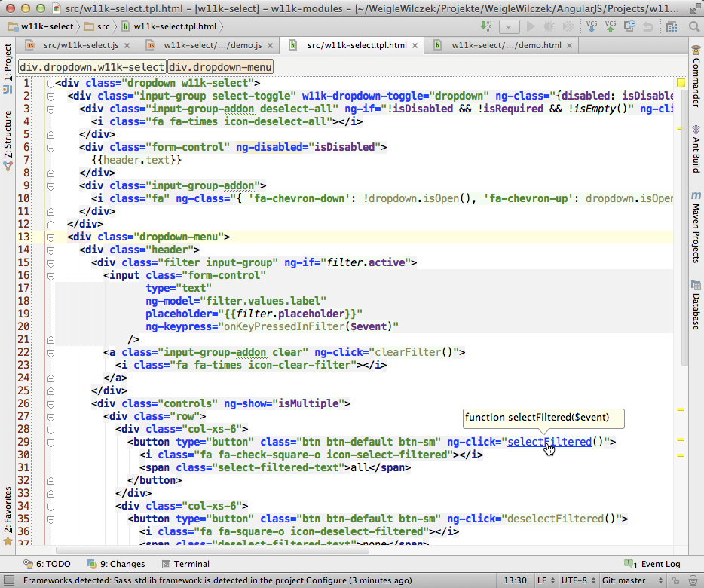Open the Terminal tool window
The image size is (704, 588).
(x=186, y=564)
